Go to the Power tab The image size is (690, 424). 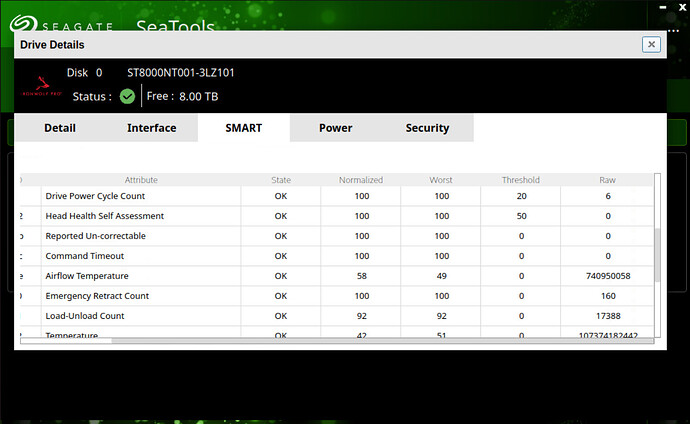coord(335,128)
